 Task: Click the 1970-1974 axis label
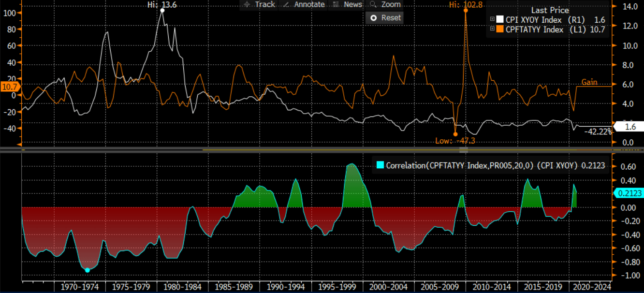click(79, 287)
